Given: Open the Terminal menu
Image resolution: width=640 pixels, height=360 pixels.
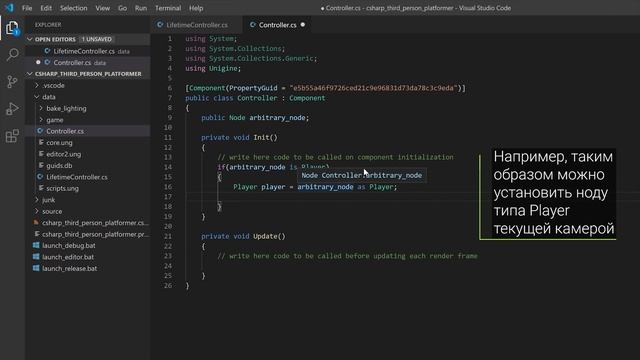Looking at the screenshot, I should 168,8.
